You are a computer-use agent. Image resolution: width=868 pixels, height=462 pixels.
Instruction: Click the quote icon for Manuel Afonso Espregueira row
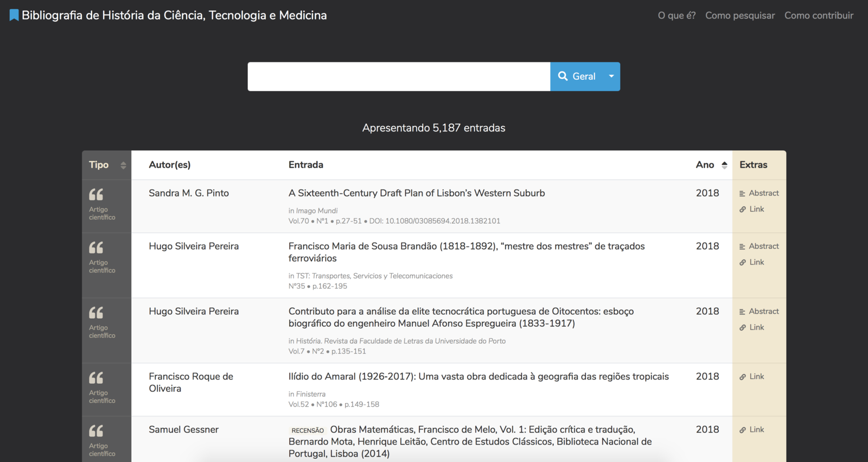click(x=96, y=313)
